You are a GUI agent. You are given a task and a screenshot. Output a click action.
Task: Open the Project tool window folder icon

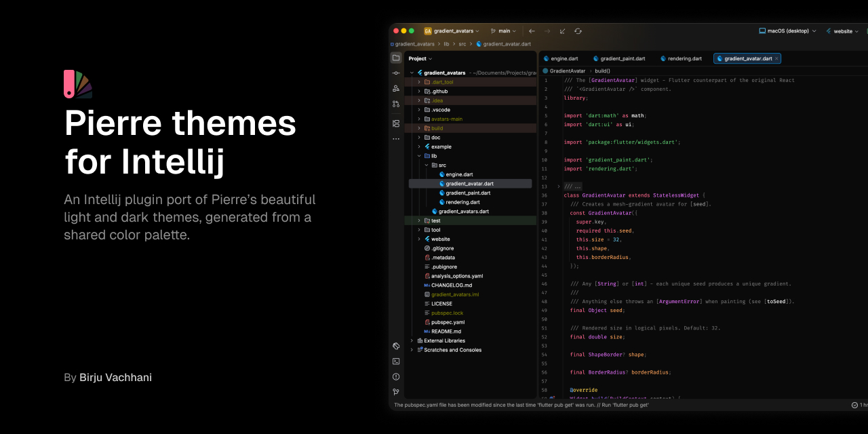click(396, 58)
